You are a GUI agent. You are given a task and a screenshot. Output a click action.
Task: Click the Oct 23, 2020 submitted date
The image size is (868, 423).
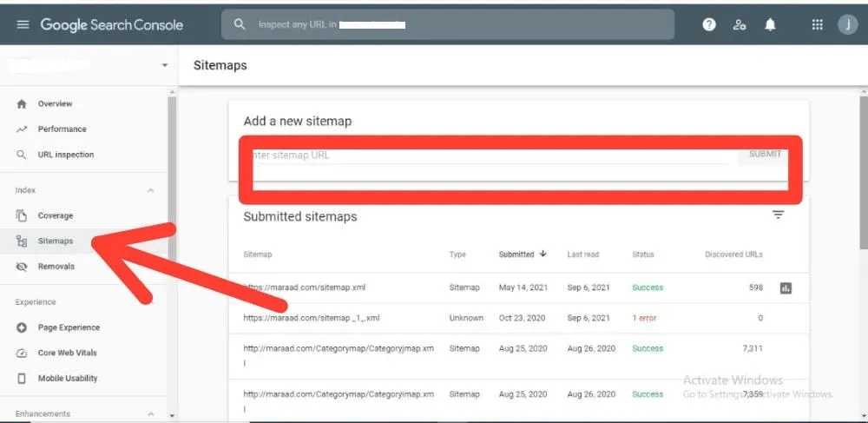522,319
